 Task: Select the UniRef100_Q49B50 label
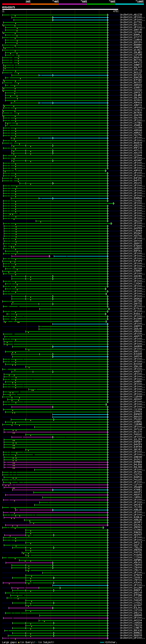click(x=131, y=382)
